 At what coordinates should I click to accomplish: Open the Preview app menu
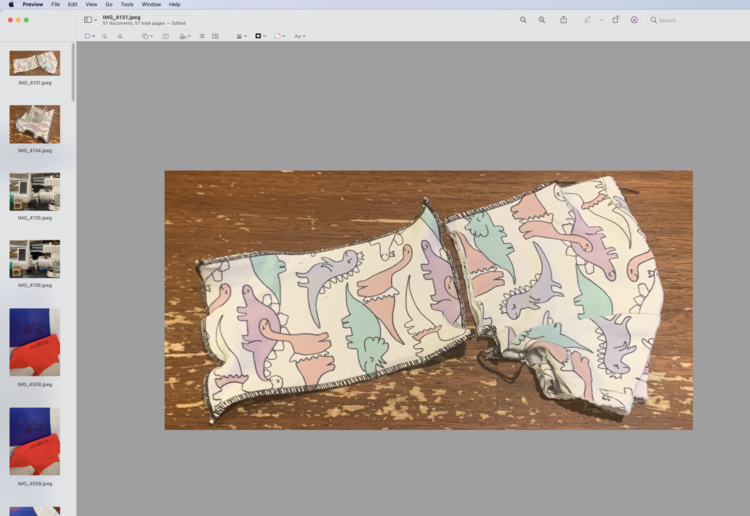coord(33,4)
